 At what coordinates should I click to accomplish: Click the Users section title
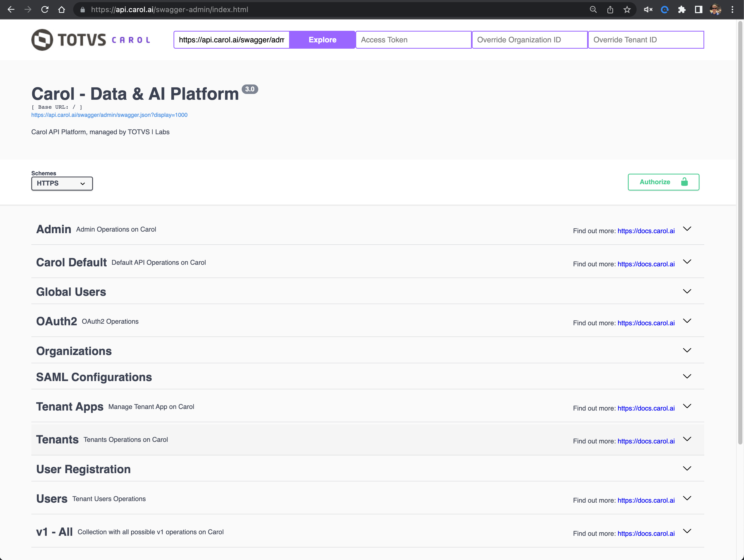(x=52, y=499)
